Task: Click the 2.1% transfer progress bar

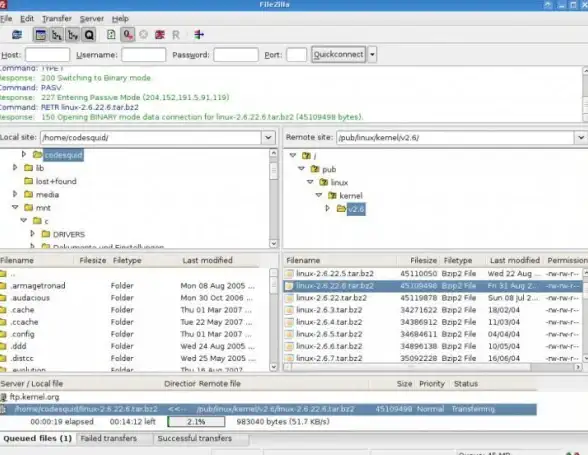Action: [x=196, y=422]
